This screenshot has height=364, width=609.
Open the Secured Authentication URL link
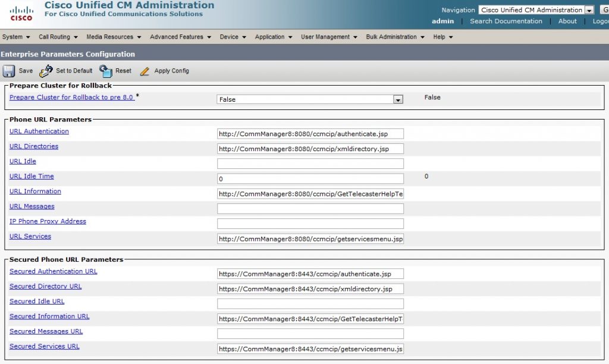point(53,271)
